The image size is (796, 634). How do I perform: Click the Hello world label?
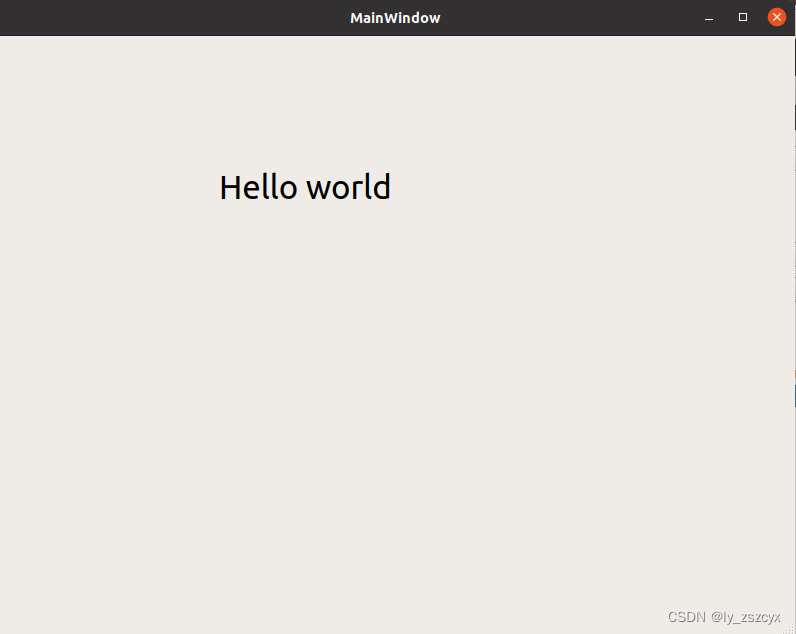pyautogui.click(x=305, y=187)
